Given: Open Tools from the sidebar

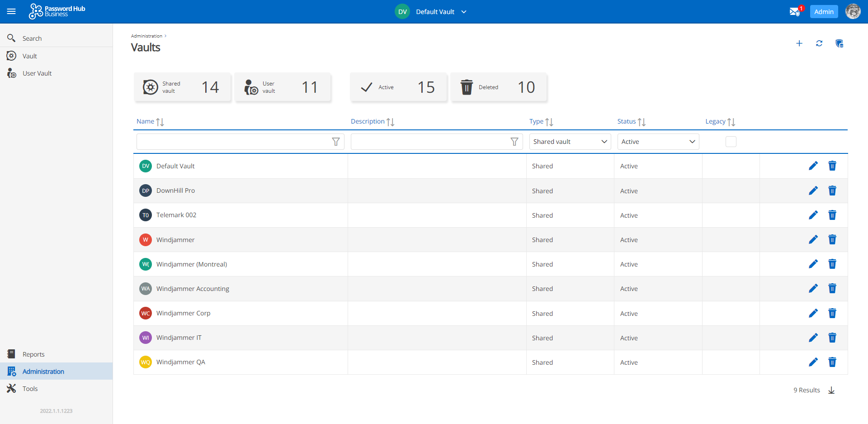Looking at the screenshot, I should click(x=30, y=389).
